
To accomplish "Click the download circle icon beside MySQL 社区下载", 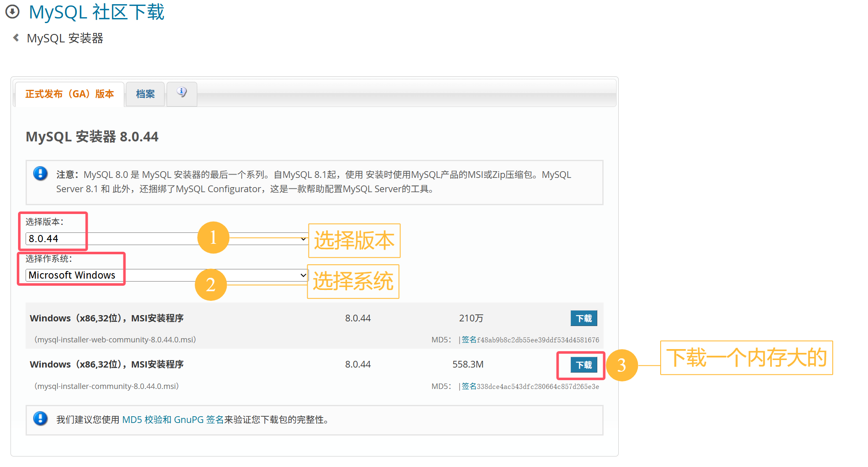I will [12, 12].
